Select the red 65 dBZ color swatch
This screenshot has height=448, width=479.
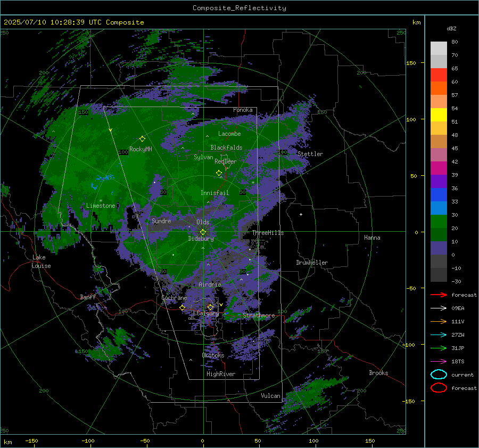point(439,75)
